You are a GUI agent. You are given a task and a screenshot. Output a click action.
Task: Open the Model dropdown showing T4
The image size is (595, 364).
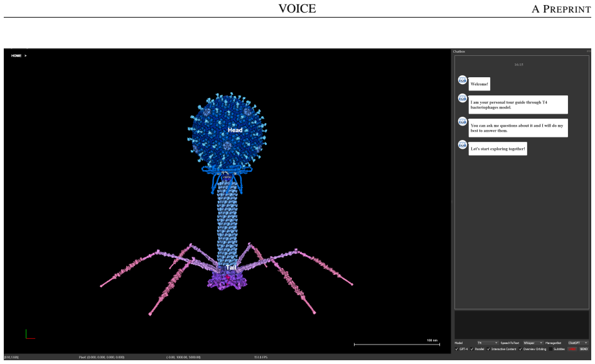point(488,343)
